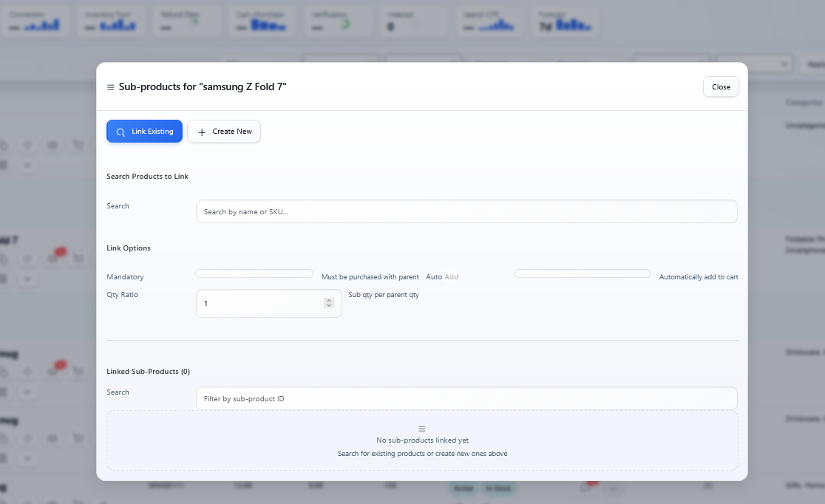Focus the Filter by sub-product ID field

tap(466, 399)
